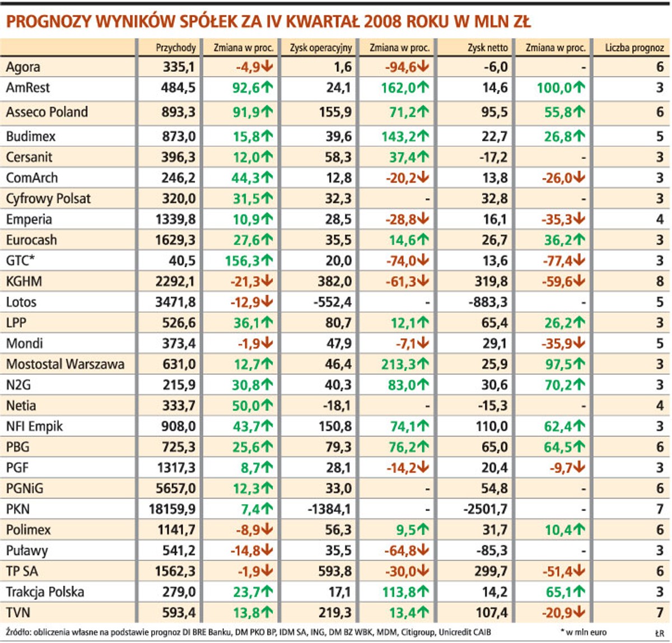Screen dimensions: 672x643
Task: Click the PBG row label
Action: (x=18, y=448)
